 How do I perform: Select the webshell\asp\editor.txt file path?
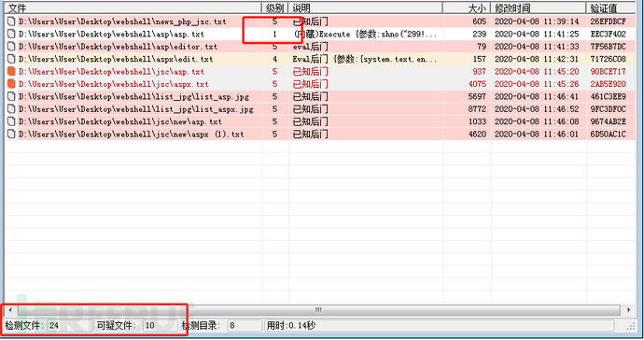pyautogui.click(x=118, y=47)
